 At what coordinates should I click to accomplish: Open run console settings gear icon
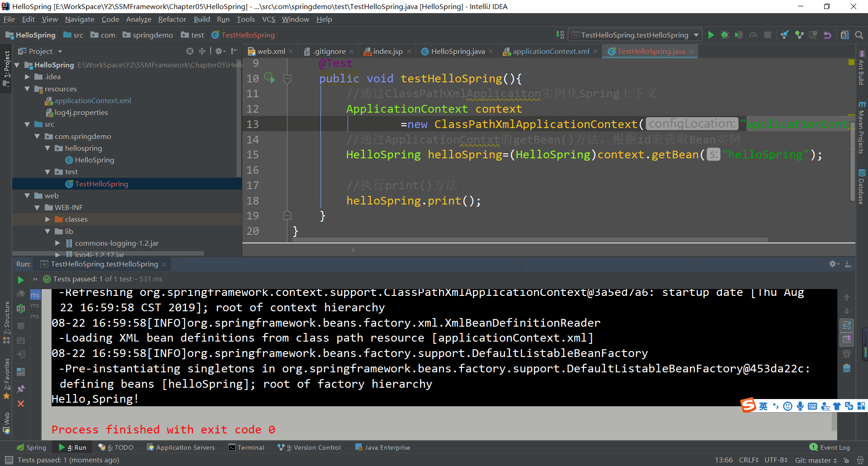pos(833,264)
